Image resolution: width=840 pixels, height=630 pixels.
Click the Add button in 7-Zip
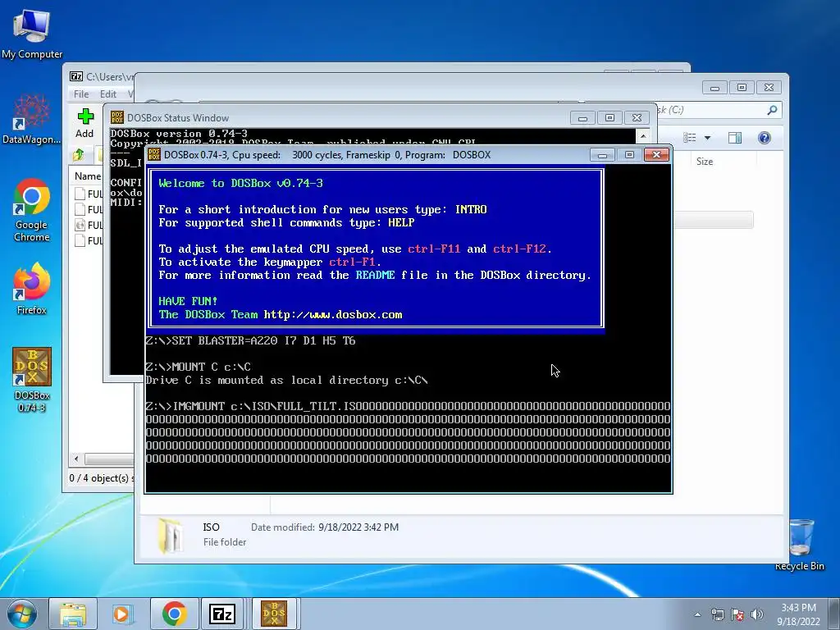84,123
